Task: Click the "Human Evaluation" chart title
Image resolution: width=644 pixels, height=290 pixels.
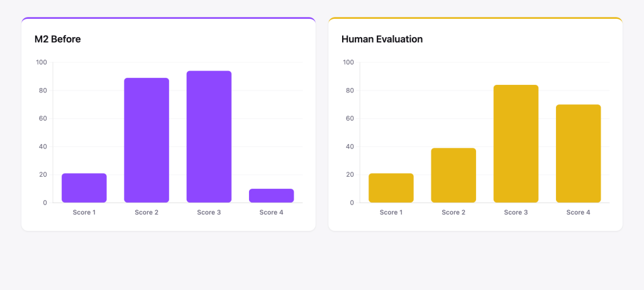Action: click(x=382, y=39)
